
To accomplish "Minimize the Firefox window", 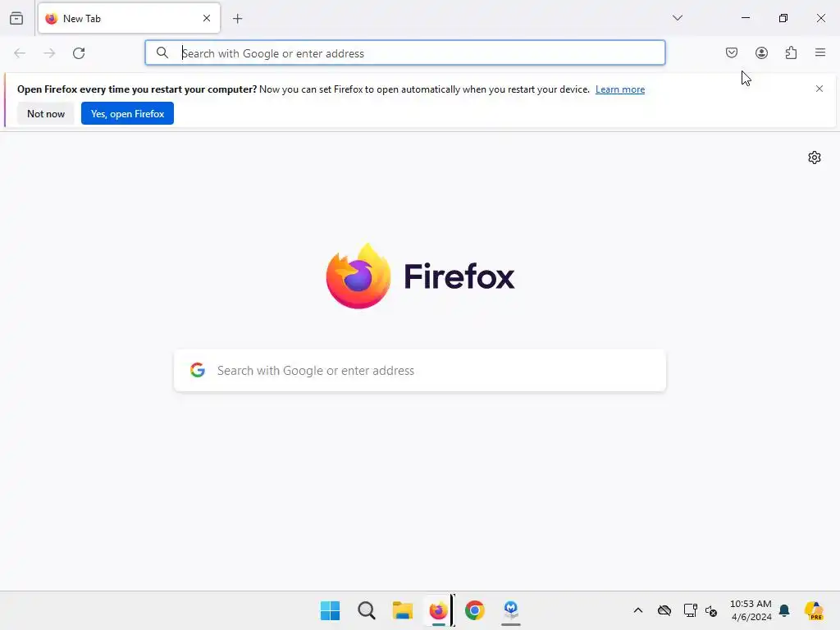I will point(746,18).
